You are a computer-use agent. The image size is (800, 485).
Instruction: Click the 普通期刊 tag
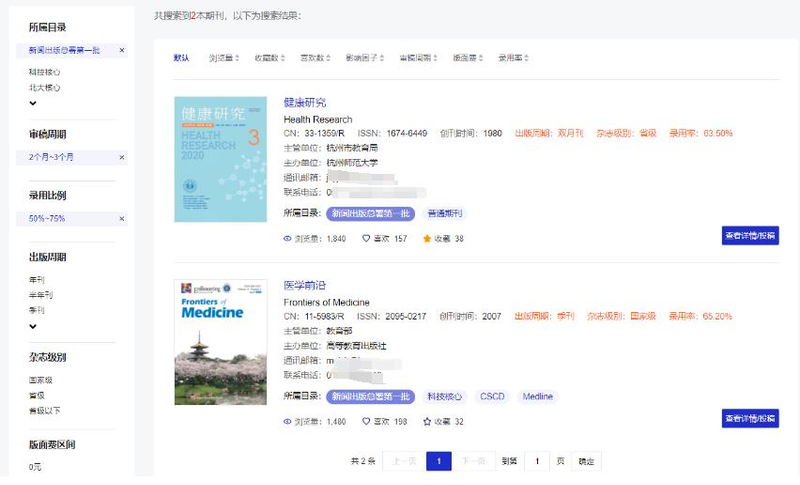tap(445, 214)
